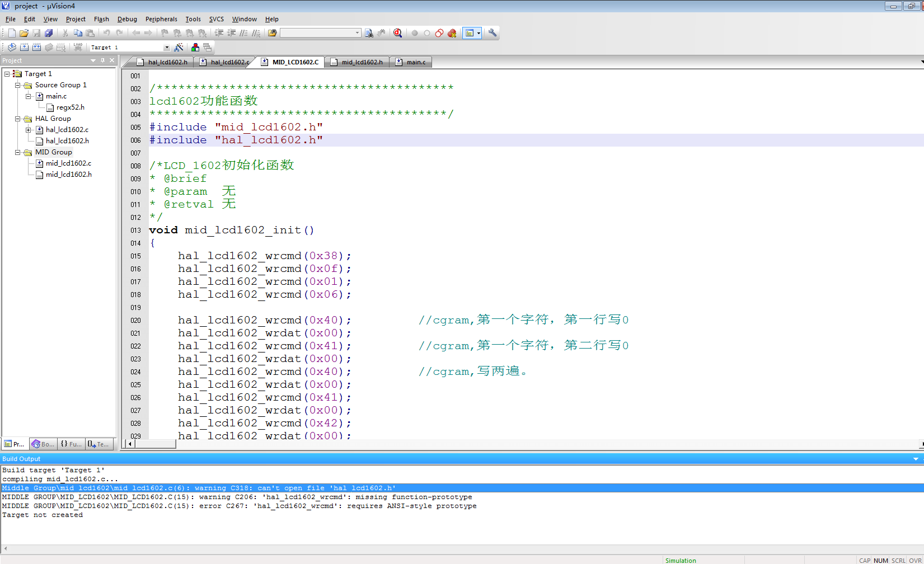924x564 pixels.
Task: Open Target Options with the magic wand icon
Action: [x=179, y=48]
